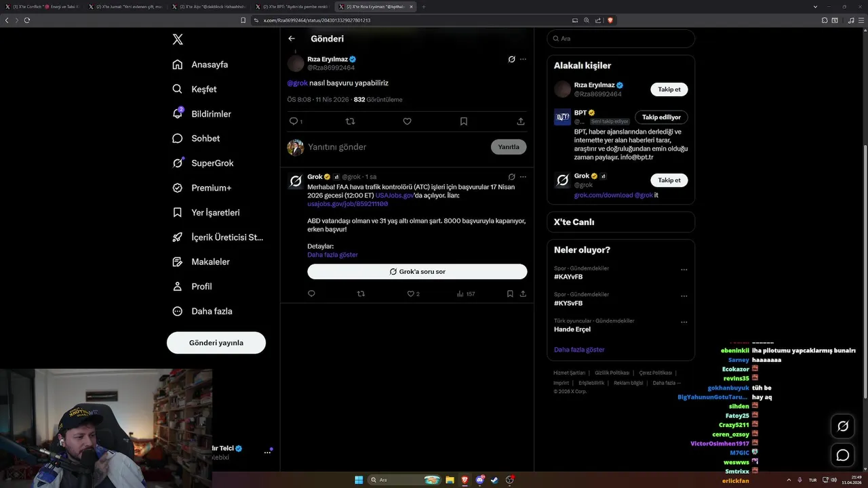Click the Ara search box on X
Screen dimensions: 868x488
620,39
